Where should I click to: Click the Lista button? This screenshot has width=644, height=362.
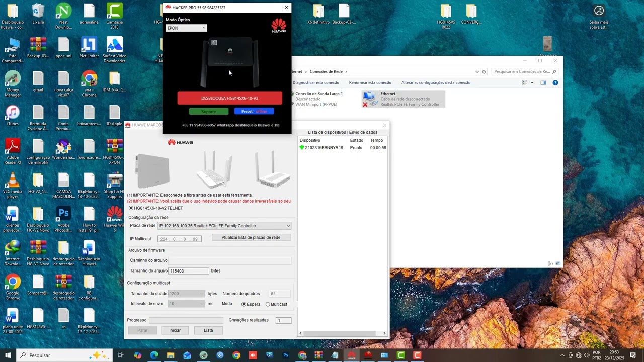pos(208,330)
